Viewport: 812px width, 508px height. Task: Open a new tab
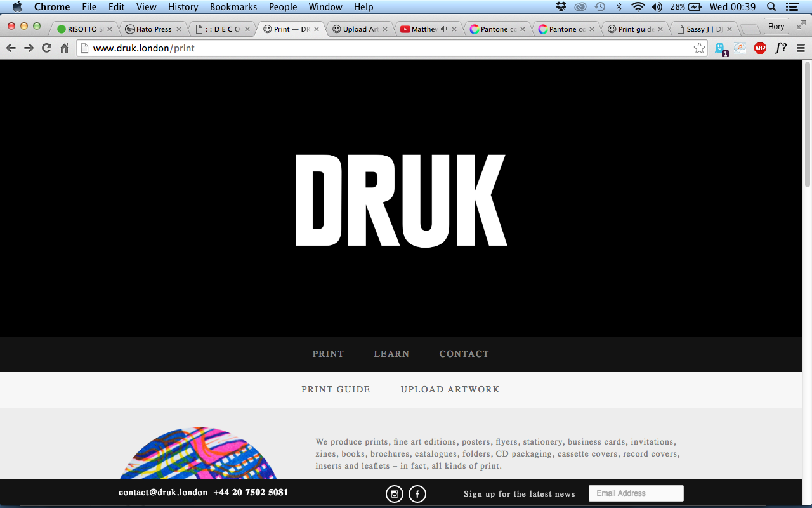(x=750, y=29)
